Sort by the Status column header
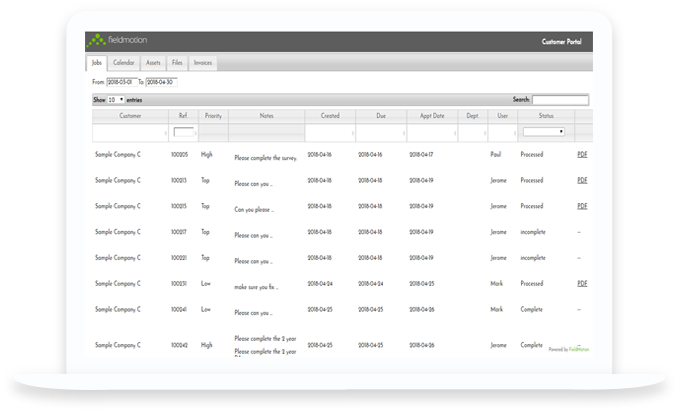Screen dimensions: 680x410 coord(546,116)
